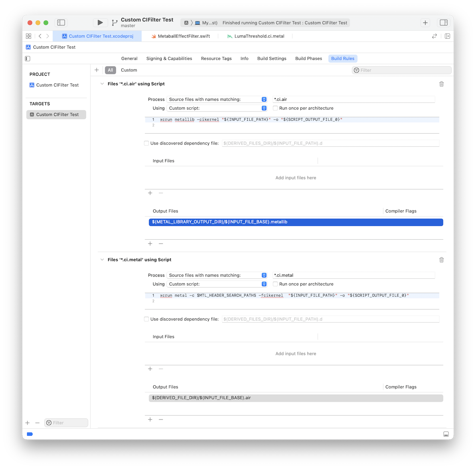Enable Run once per architecture for '*.ci.metal'

click(x=275, y=284)
